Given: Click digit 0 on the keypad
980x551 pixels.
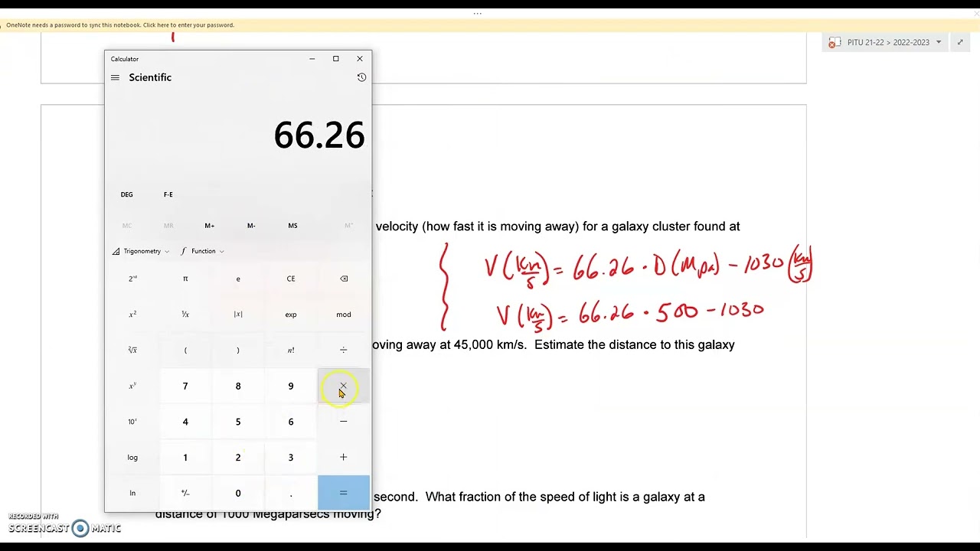Looking at the screenshot, I should pyautogui.click(x=238, y=493).
